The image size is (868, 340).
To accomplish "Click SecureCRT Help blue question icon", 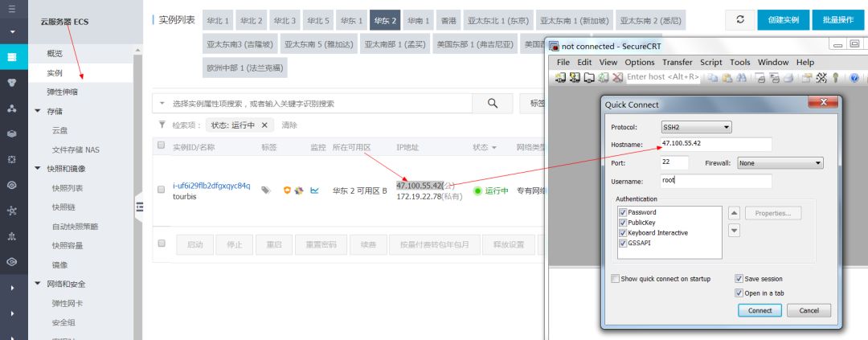I will [854, 77].
